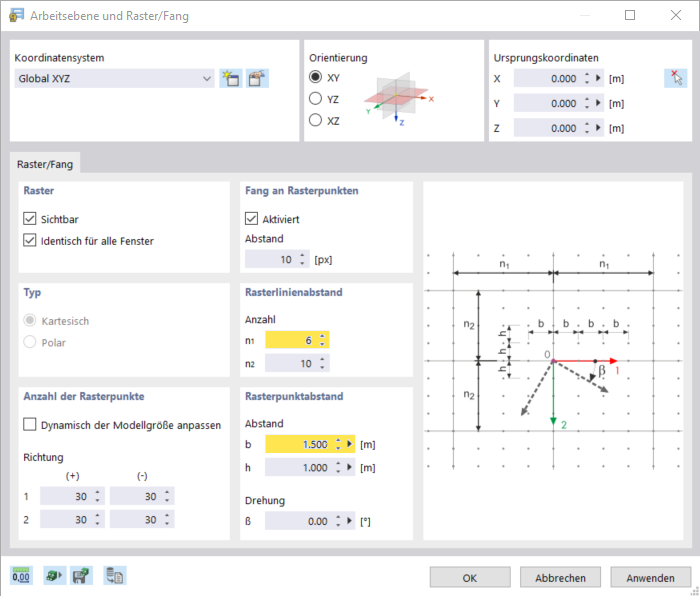Viewport: 700px width, 596px height.
Task: Click the load saved settings icon
Action: pyautogui.click(x=53, y=575)
